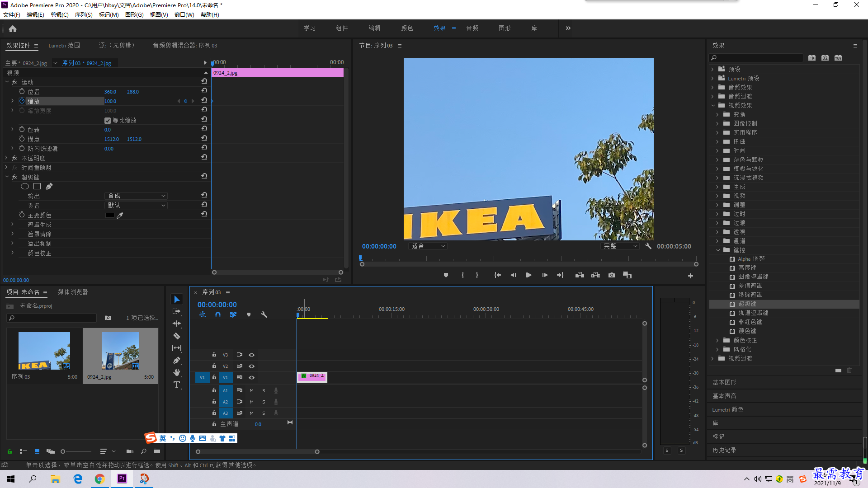Select the Selection tool arrow
The image size is (868, 488).
[x=177, y=300]
